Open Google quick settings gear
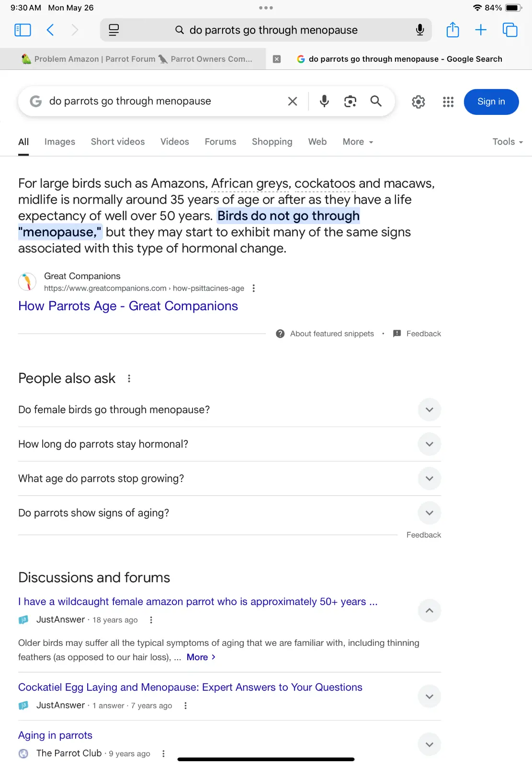The height and width of the screenshot is (766, 532). coord(418,101)
